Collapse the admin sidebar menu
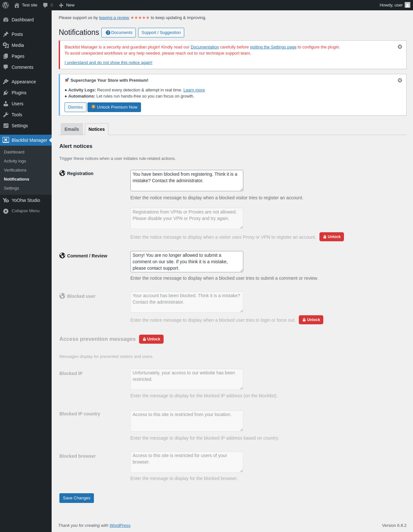413x532 pixels. tap(26, 211)
